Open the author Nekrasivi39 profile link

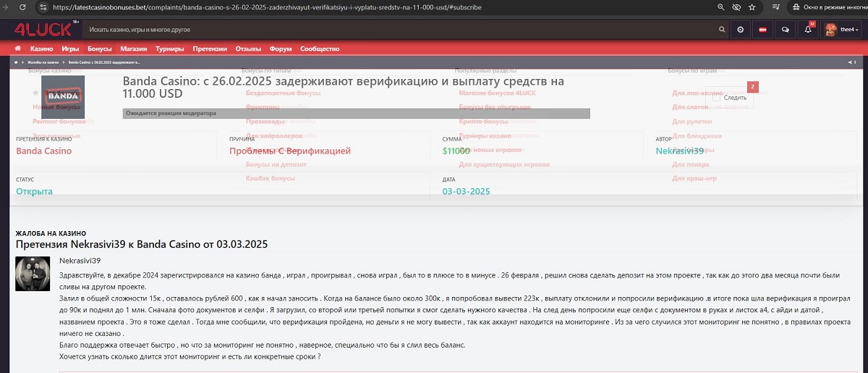coord(679,151)
